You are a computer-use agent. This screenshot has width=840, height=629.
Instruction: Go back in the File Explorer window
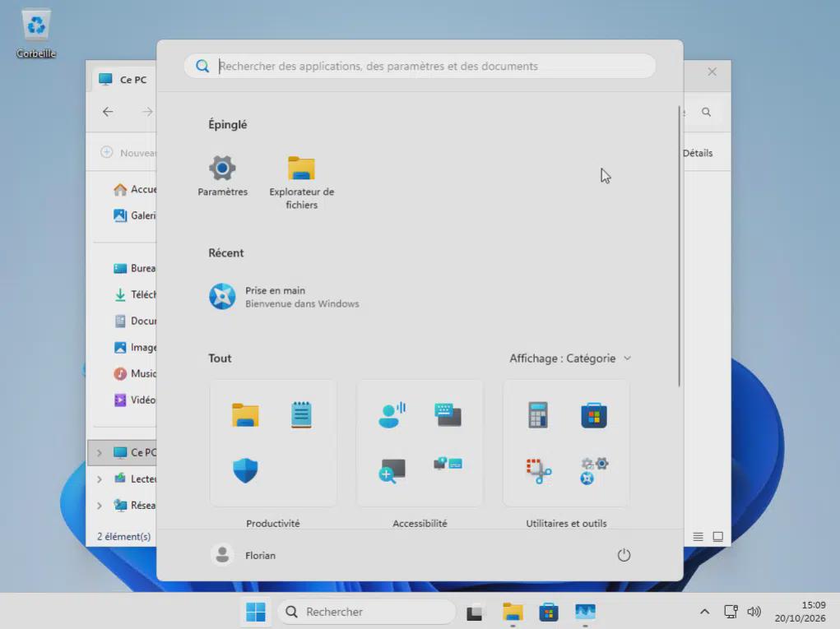click(x=108, y=111)
